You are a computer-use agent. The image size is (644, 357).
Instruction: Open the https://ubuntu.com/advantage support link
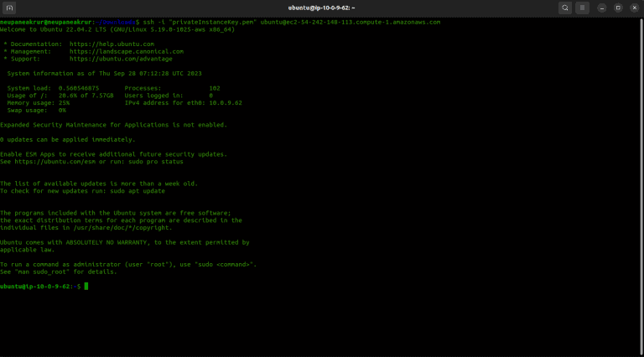pyautogui.click(x=121, y=59)
